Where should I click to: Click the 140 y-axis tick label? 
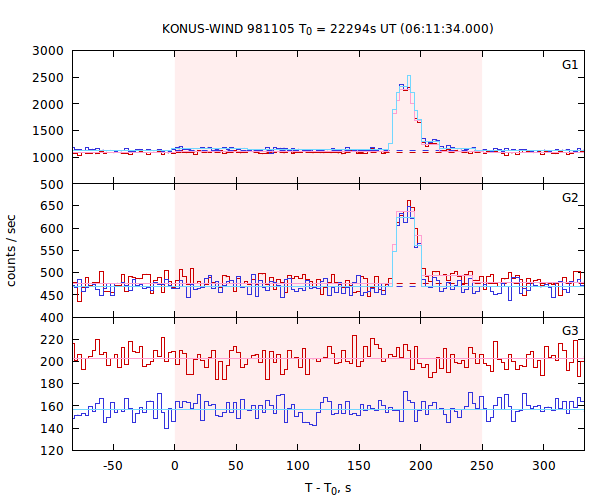(x=52, y=428)
